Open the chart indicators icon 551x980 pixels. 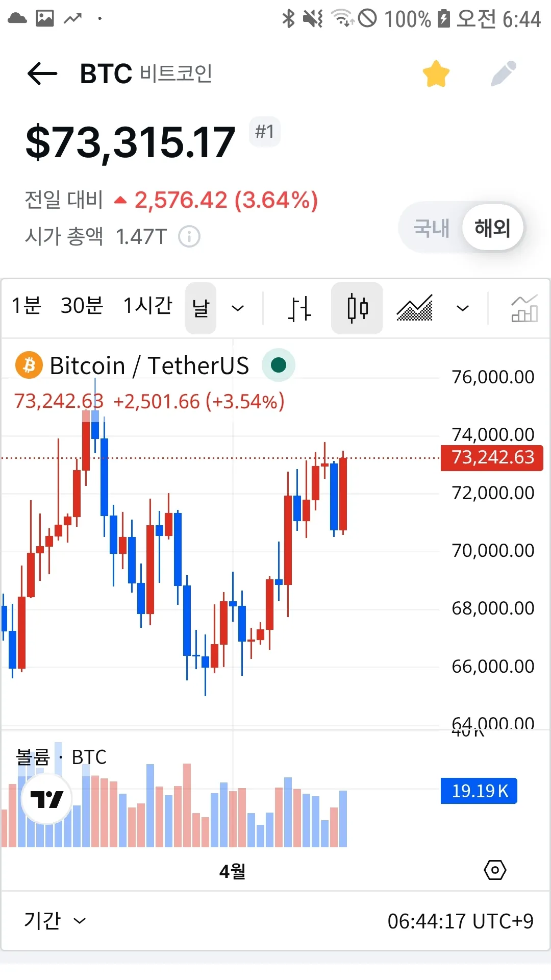[x=524, y=308]
